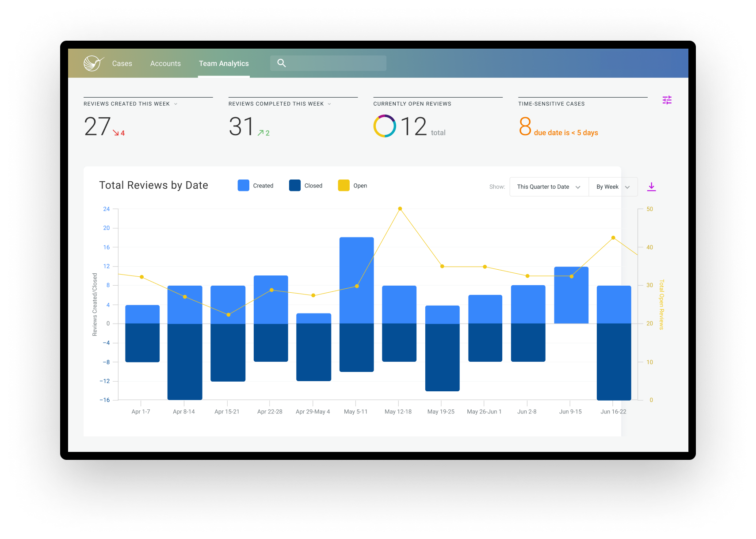Viewport: 756px width, 539px height.
Task: Click the 'May 26-Jun 1' axis label
Action: (484, 412)
